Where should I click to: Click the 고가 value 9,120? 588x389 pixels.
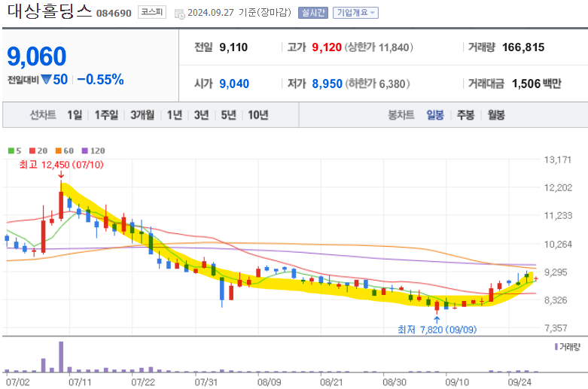327,47
